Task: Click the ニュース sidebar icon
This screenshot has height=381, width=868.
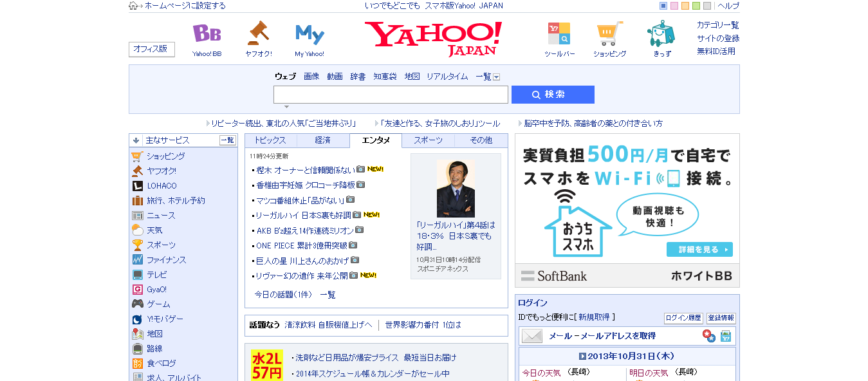Action: (137, 216)
